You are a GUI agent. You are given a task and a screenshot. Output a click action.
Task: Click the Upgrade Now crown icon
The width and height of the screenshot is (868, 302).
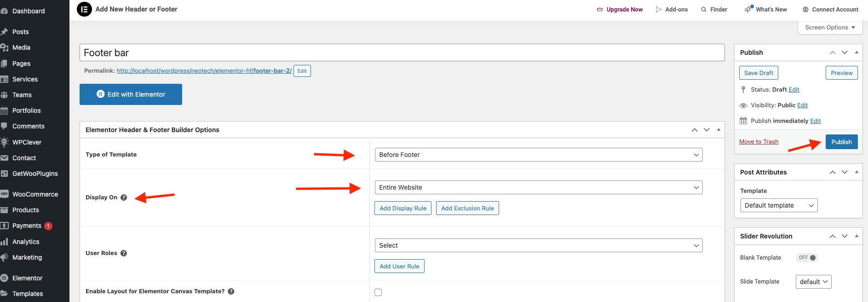[x=600, y=10]
